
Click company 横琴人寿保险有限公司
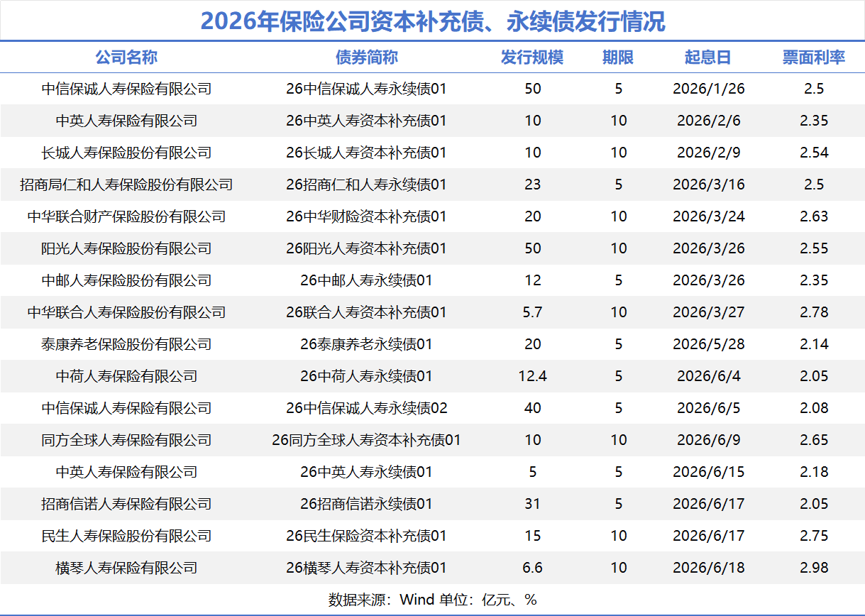[x=126, y=568]
